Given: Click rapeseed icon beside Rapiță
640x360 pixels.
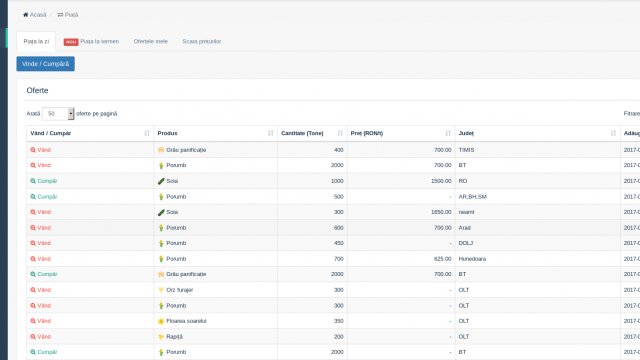Looking at the screenshot, I should pos(161,337).
